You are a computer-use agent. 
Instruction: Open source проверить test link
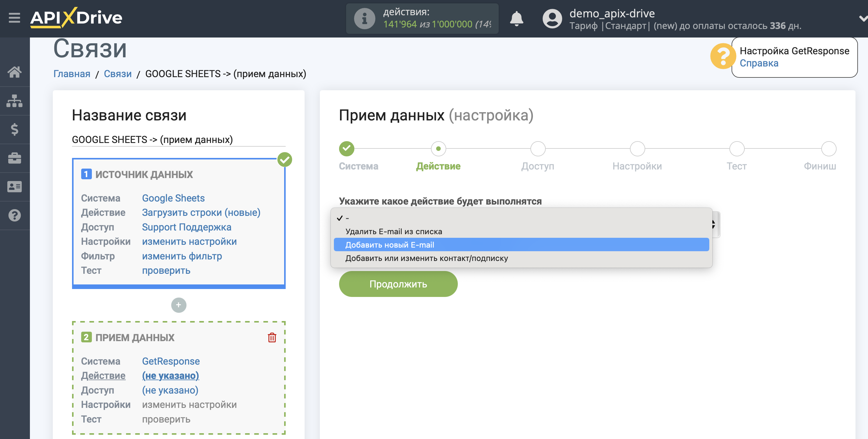point(166,271)
